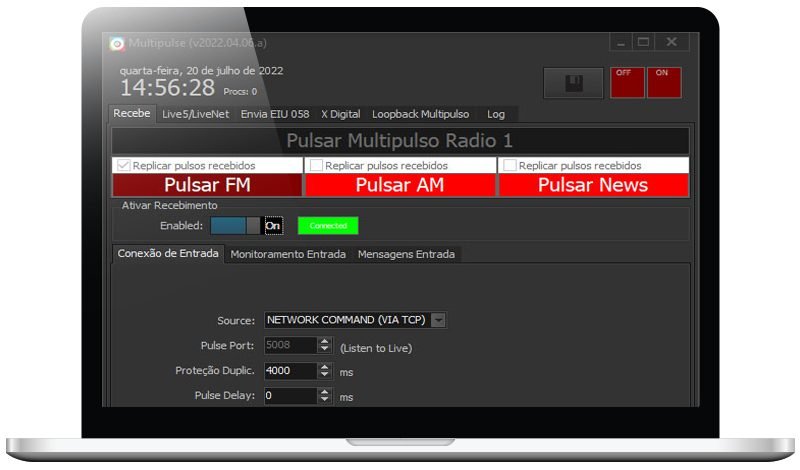
Task: Switch to the X Digital tab
Action: (x=340, y=114)
